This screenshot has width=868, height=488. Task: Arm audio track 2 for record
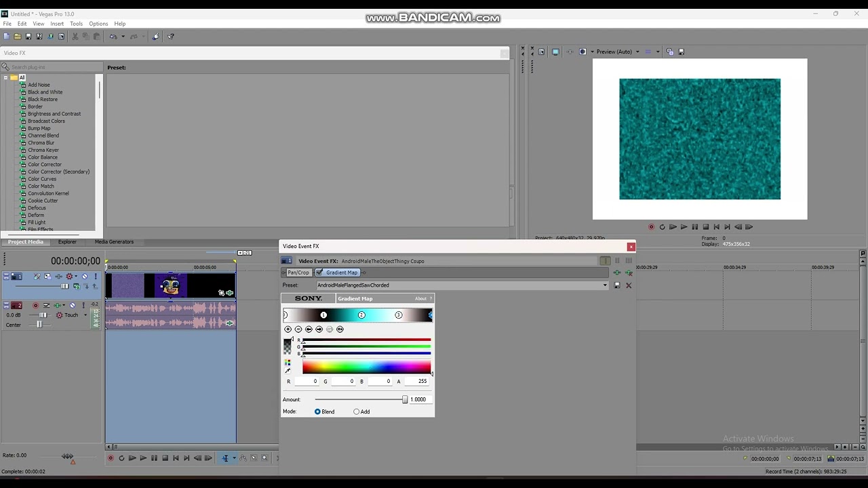35,306
